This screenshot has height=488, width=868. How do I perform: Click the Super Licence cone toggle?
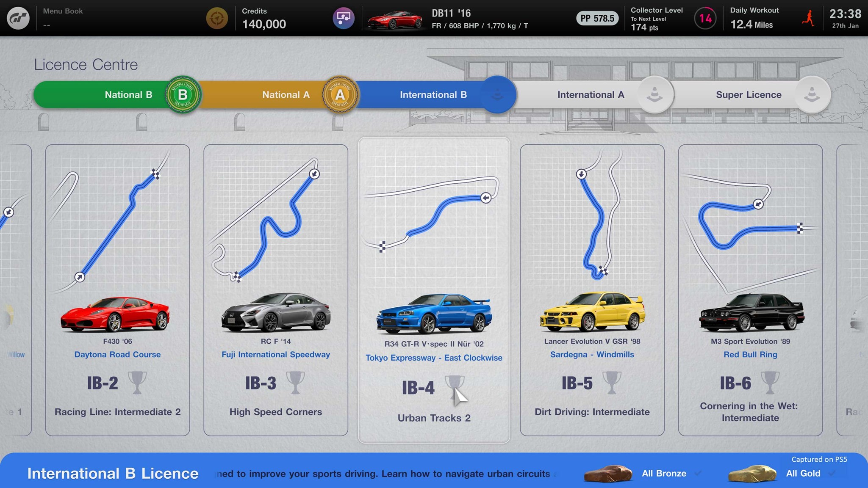pyautogui.click(x=813, y=94)
